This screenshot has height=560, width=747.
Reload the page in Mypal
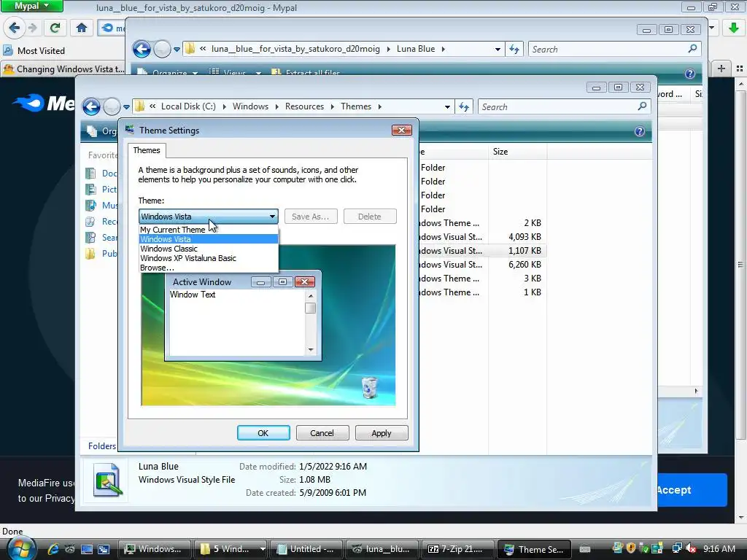(55, 28)
